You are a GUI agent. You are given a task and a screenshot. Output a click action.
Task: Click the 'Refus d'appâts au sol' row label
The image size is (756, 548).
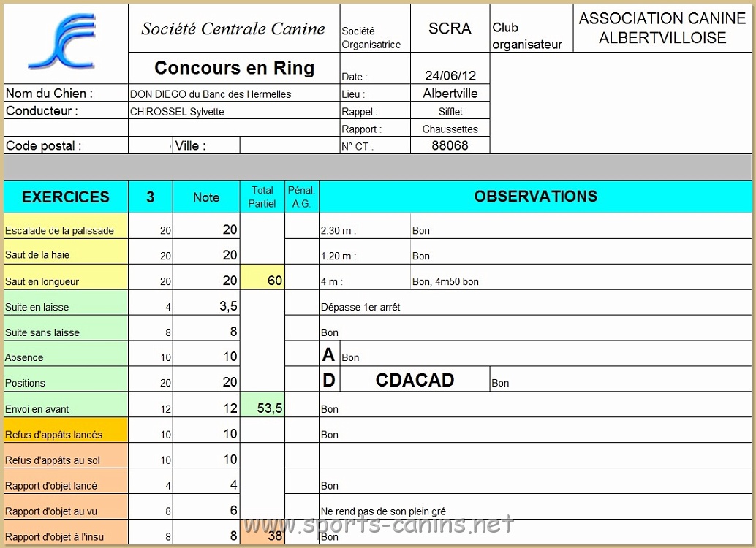(66, 455)
